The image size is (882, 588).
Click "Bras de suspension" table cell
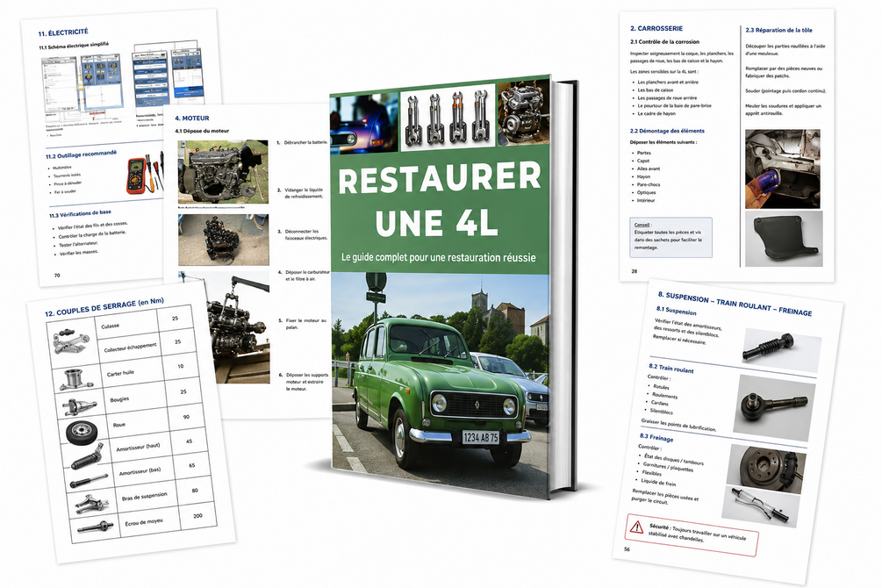click(145, 497)
